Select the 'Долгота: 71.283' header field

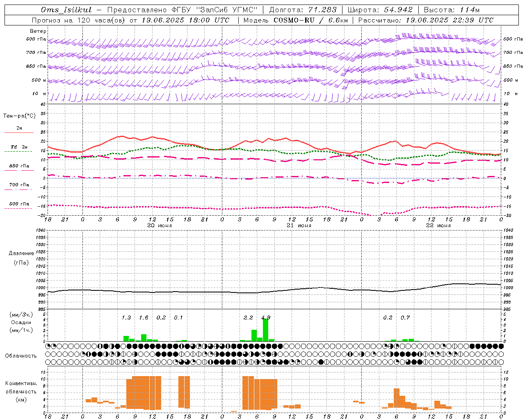click(303, 10)
